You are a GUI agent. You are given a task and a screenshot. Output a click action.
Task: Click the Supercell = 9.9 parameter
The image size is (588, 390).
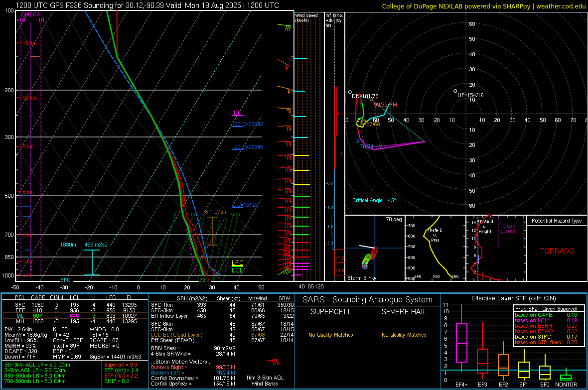(121, 365)
